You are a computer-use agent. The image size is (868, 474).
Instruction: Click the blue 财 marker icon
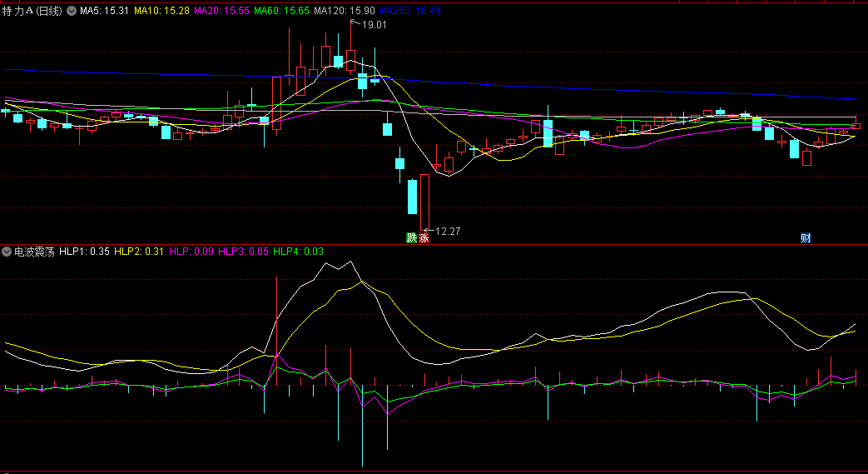(806, 237)
